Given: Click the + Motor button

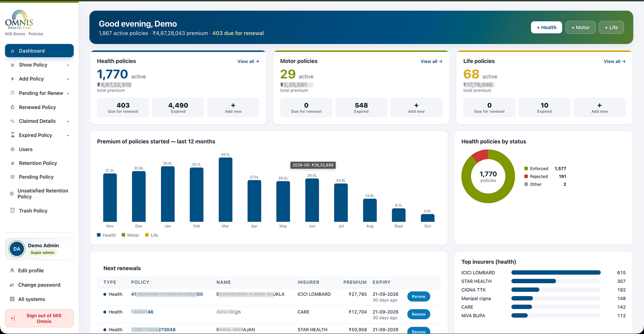Looking at the screenshot, I should pos(580,27).
